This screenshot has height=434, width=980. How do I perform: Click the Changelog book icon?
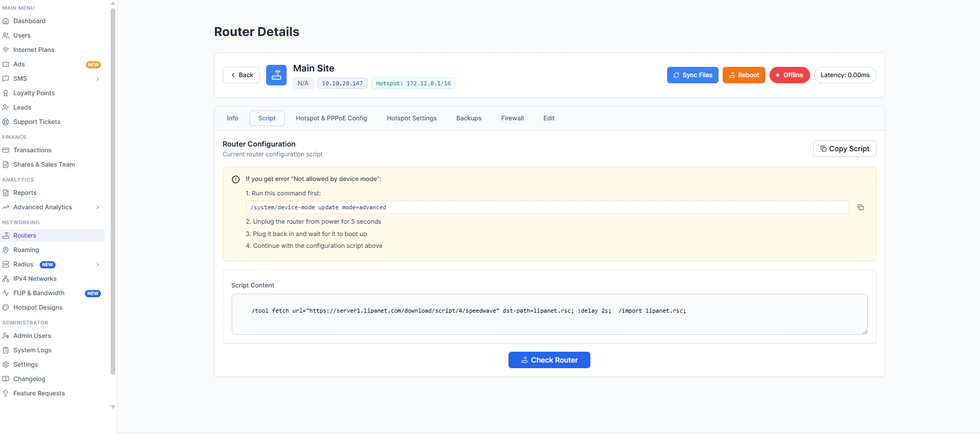(x=6, y=379)
